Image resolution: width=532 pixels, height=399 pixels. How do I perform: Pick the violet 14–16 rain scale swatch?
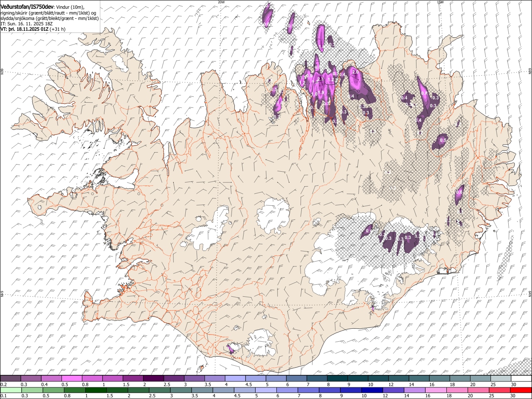click(x=414, y=390)
